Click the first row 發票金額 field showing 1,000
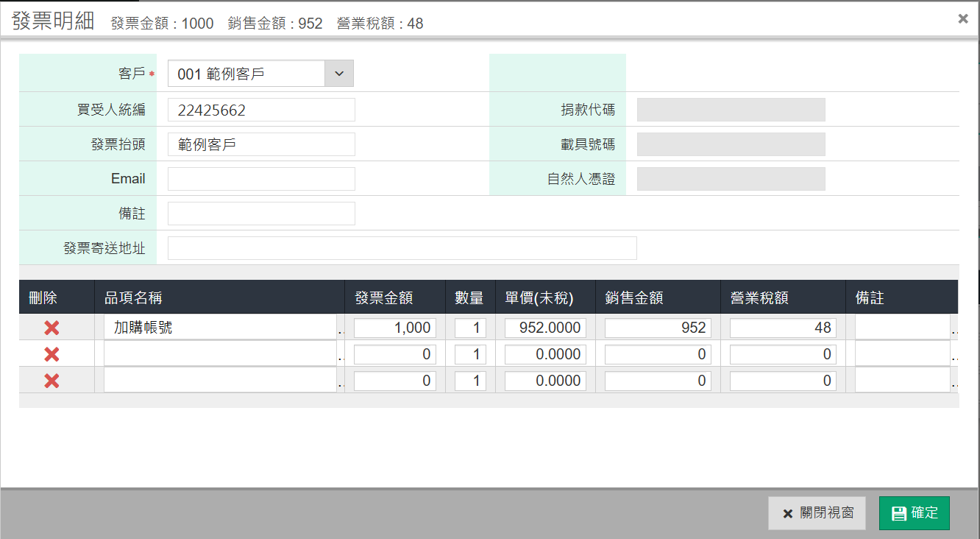This screenshot has width=980, height=539. [395, 328]
